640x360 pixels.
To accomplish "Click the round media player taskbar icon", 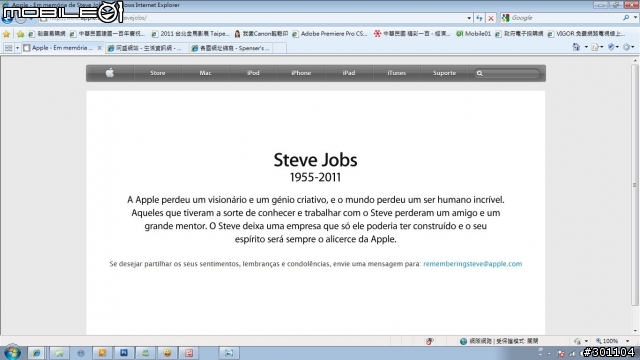I will (80, 353).
